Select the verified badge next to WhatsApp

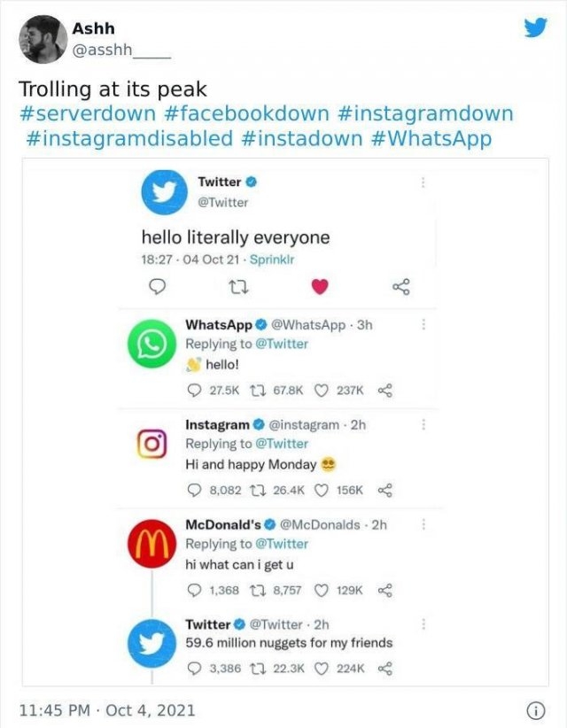(x=260, y=323)
